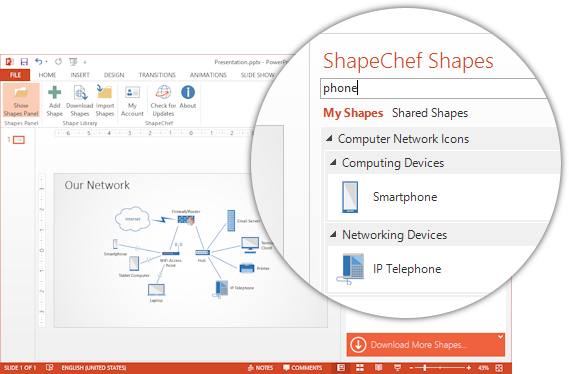Select the My Shapes tab

point(353,113)
